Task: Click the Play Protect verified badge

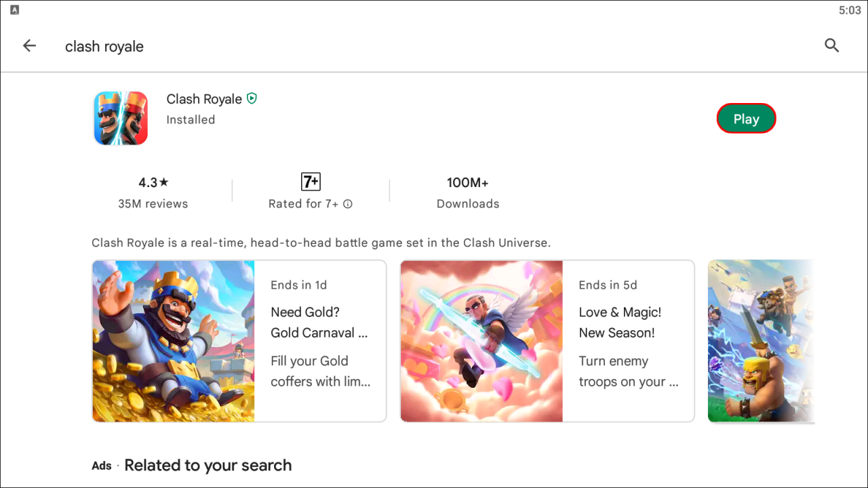Action: (x=252, y=98)
